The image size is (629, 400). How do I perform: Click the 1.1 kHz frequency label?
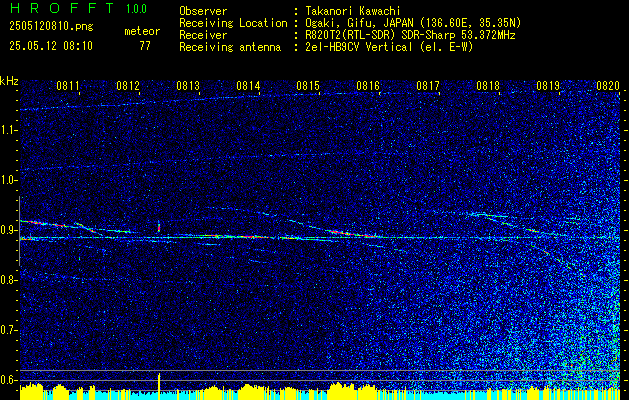pos(8,130)
